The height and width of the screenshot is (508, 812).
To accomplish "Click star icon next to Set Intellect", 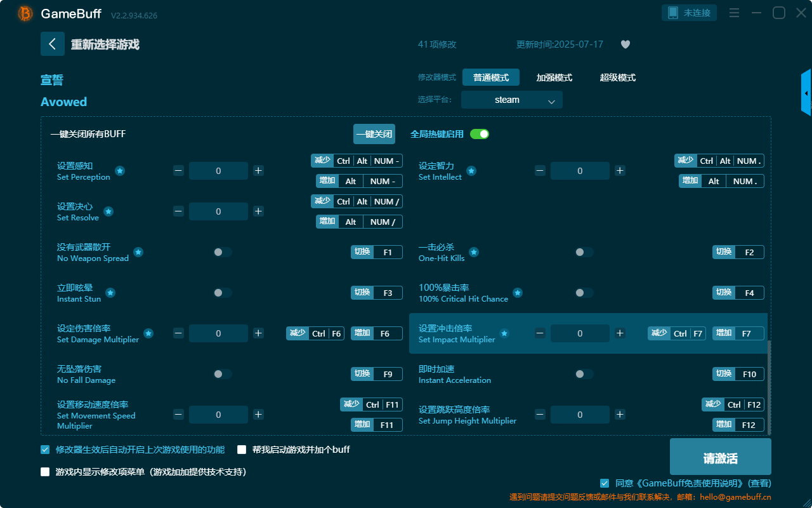I will pyautogui.click(x=471, y=171).
